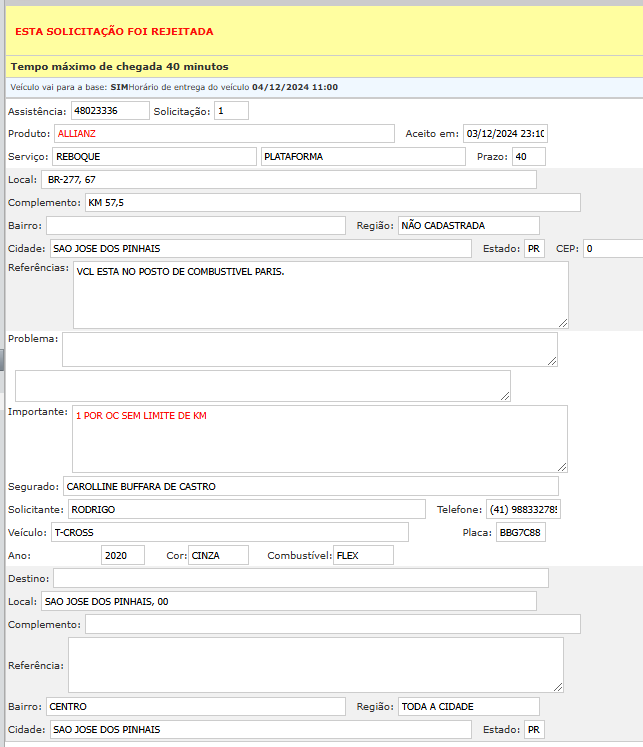Click the empty Destino field
Image resolution: width=643 pixels, height=747 pixels.
point(300,578)
